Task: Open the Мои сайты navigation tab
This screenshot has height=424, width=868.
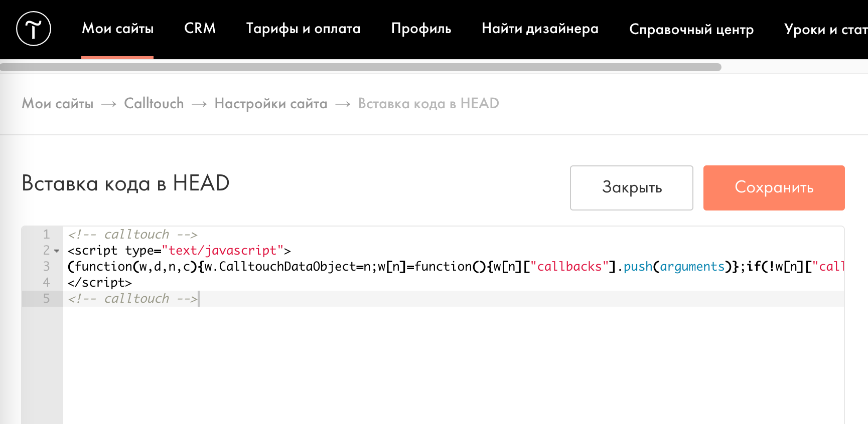Action: [x=117, y=29]
